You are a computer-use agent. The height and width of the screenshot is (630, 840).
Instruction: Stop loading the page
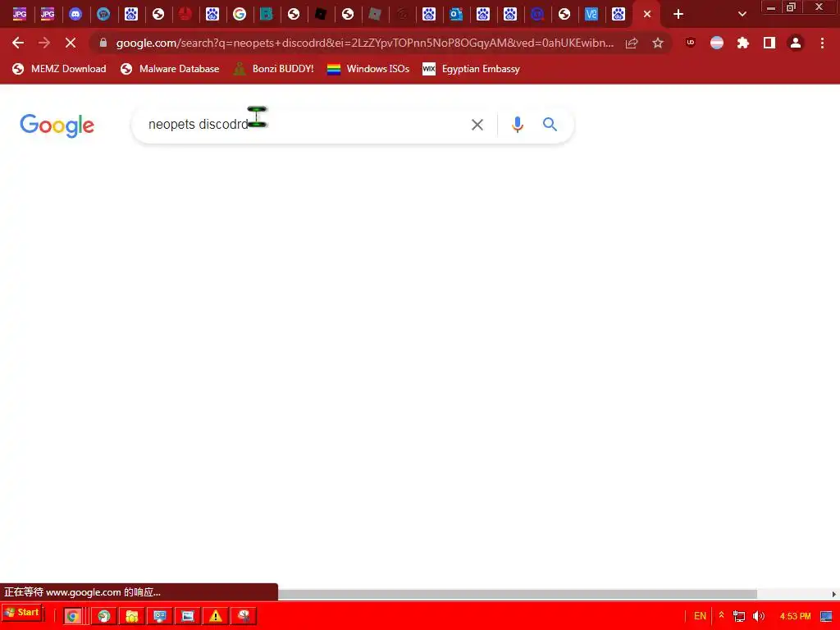pos(71,43)
